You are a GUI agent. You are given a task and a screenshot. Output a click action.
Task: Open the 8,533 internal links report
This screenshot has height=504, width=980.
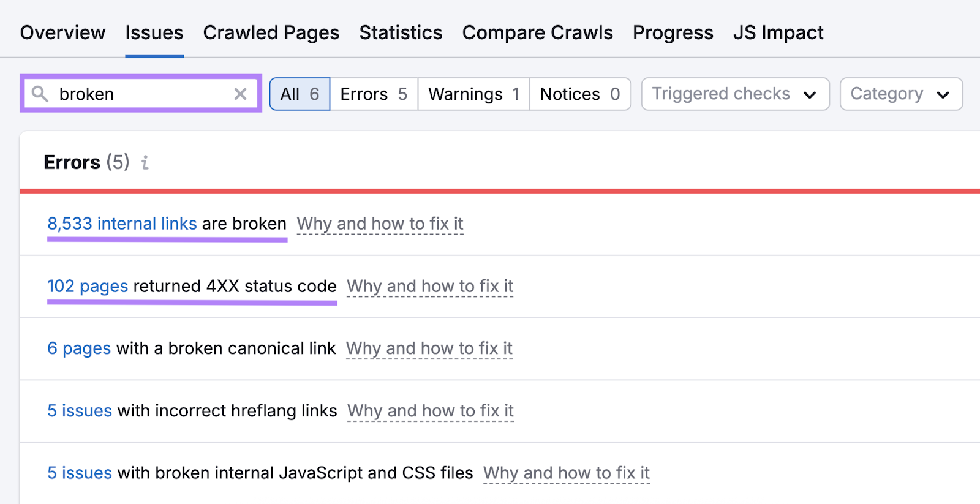[121, 224]
